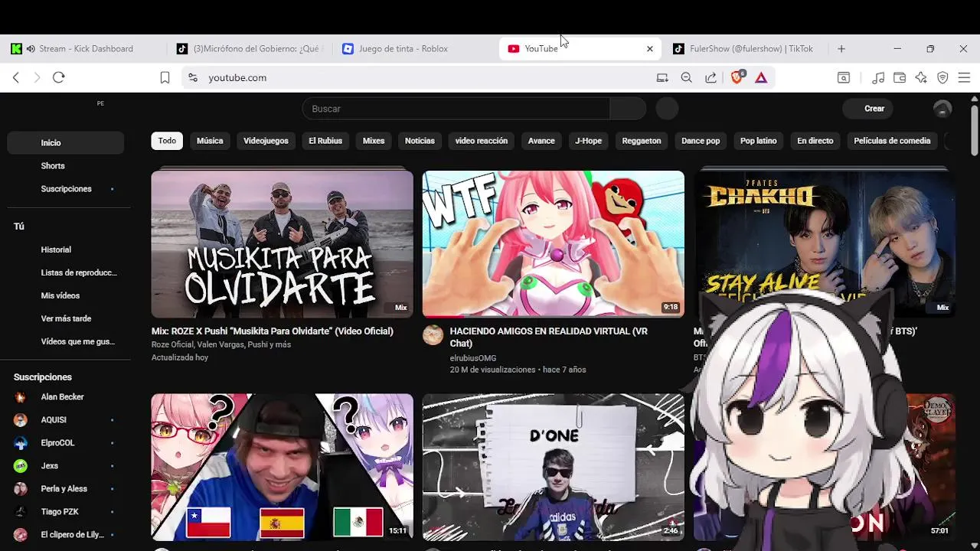Select the J-Hope filter chip
Screen dimensions: 980x551
tap(588, 141)
